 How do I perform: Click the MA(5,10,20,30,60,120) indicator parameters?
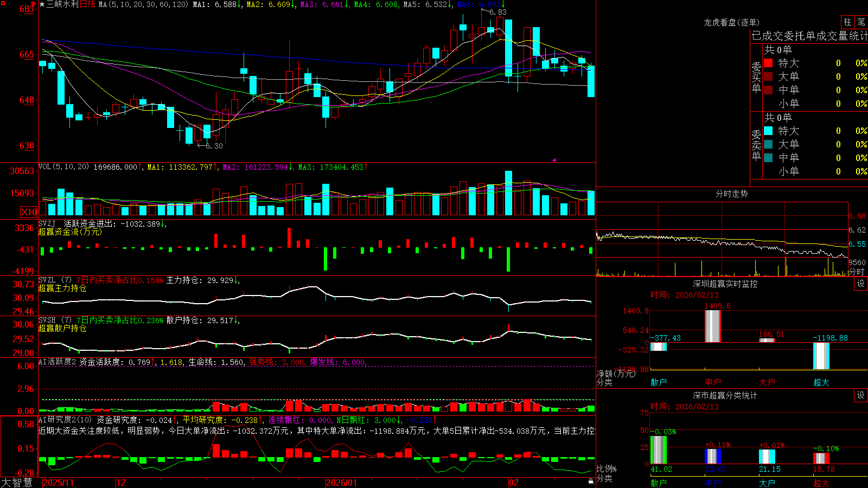pos(144,4)
